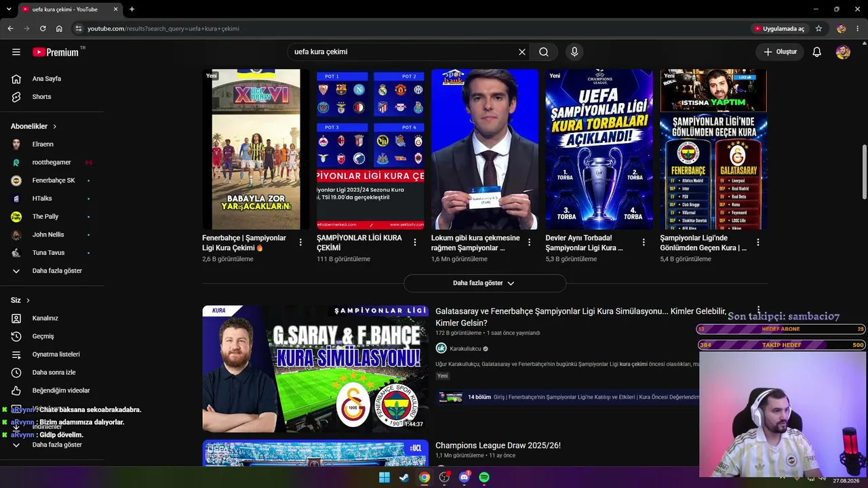Expand the Siz section chevron
Viewport: 868px width, 488px height.
point(28,300)
